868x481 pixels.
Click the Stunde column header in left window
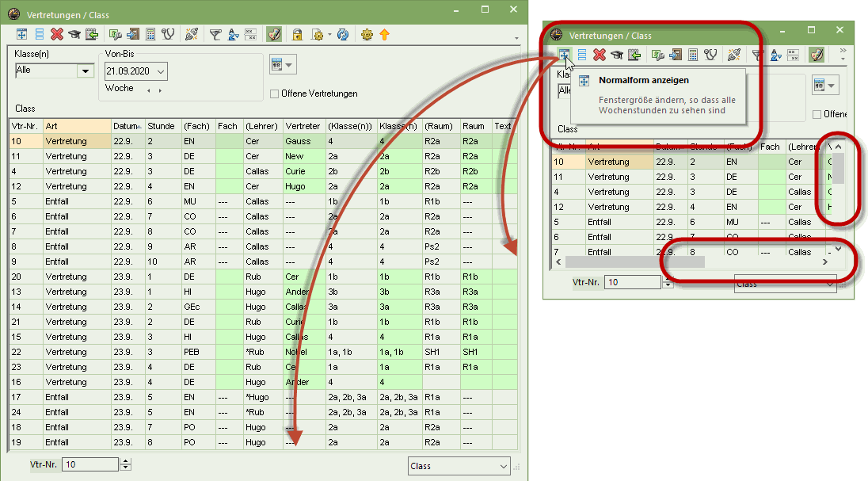(x=163, y=126)
